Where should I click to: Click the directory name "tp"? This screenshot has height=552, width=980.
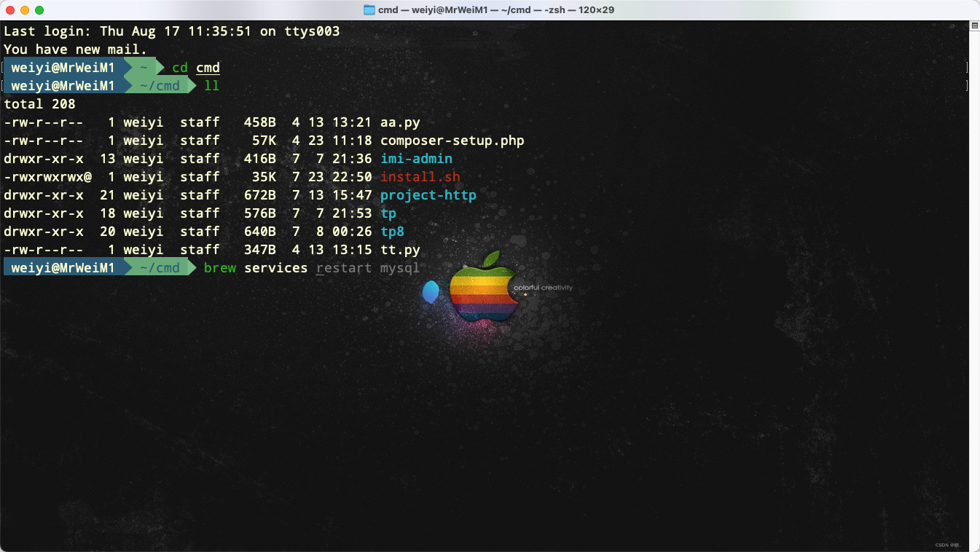(x=388, y=213)
